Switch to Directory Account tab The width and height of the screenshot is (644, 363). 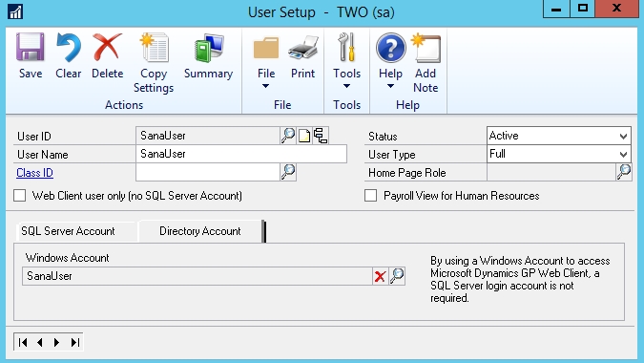point(200,231)
